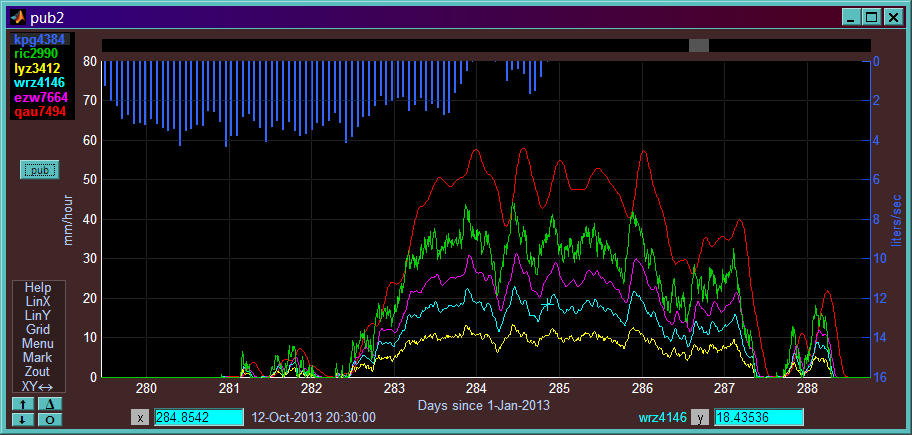This screenshot has height=435, width=912.
Task: Toggle the qau7494 trace in legend
Action: [40, 110]
